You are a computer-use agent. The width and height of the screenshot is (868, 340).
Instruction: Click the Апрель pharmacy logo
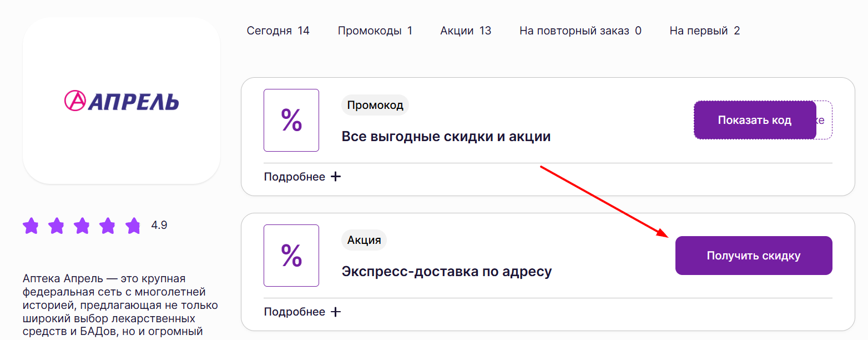click(121, 101)
